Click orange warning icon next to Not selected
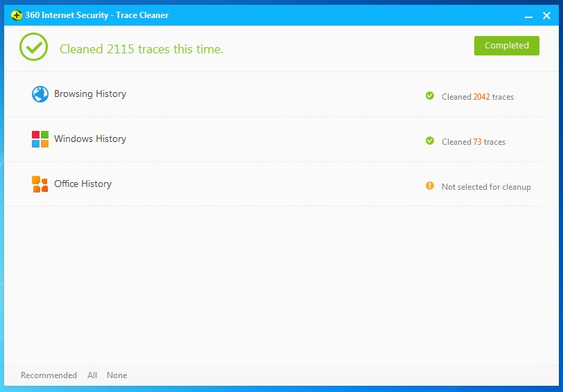Viewport: 563px width, 392px height. pyautogui.click(x=429, y=186)
